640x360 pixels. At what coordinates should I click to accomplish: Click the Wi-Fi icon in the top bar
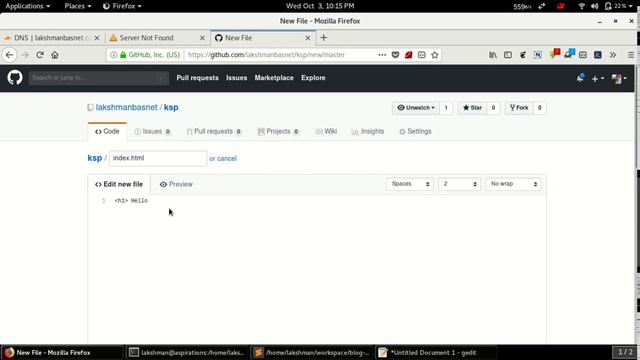(582, 6)
